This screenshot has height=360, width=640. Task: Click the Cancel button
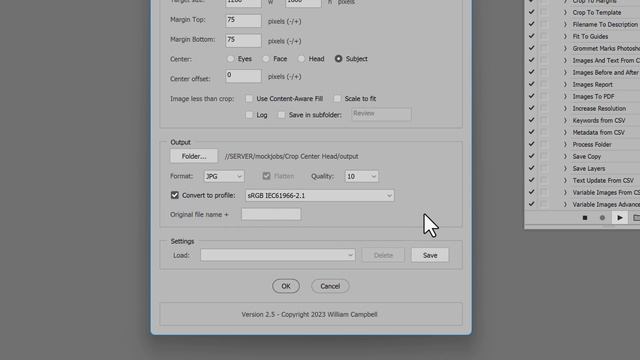tap(330, 286)
